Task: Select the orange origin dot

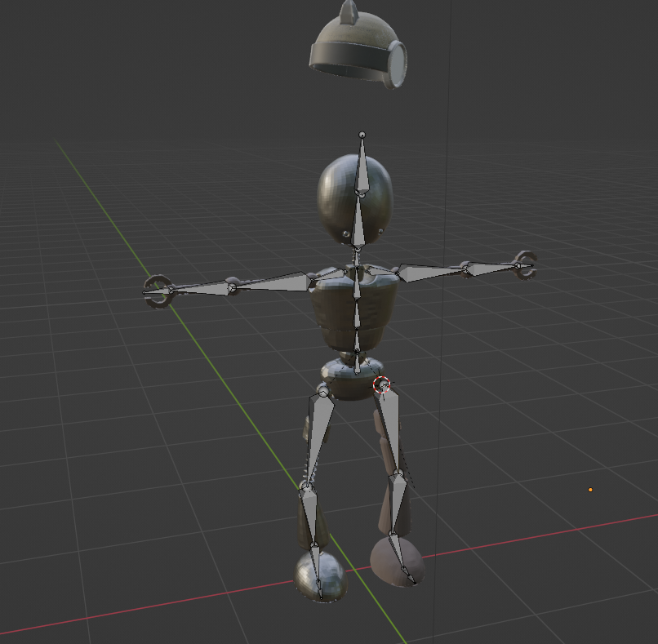Action: (x=590, y=490)
